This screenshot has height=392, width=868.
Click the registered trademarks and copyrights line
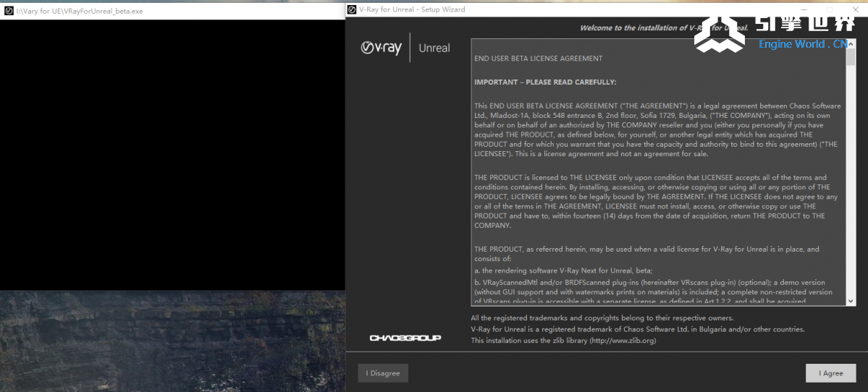click(602, 318)
